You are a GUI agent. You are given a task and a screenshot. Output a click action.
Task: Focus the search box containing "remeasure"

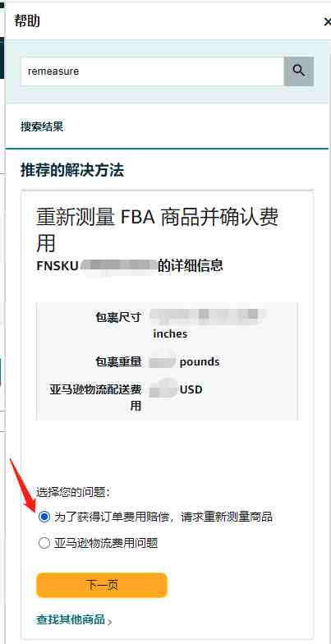[153, 71]
